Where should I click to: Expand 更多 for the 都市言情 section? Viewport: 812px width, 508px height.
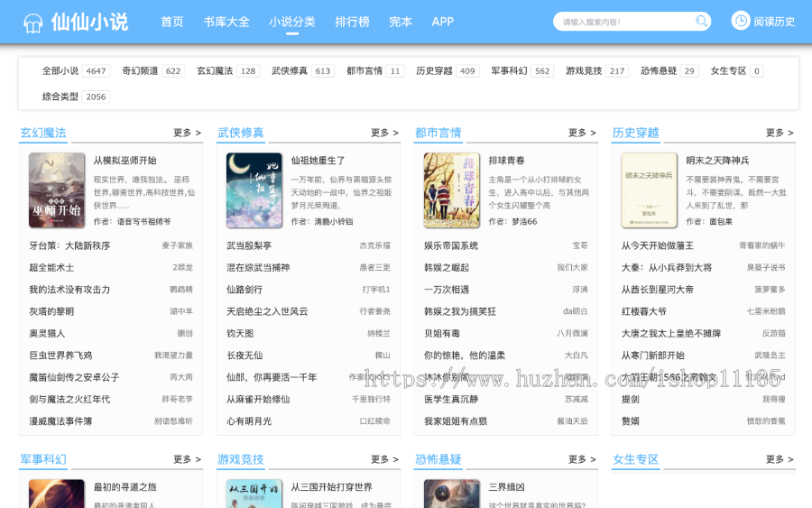[x=582, y=133]
